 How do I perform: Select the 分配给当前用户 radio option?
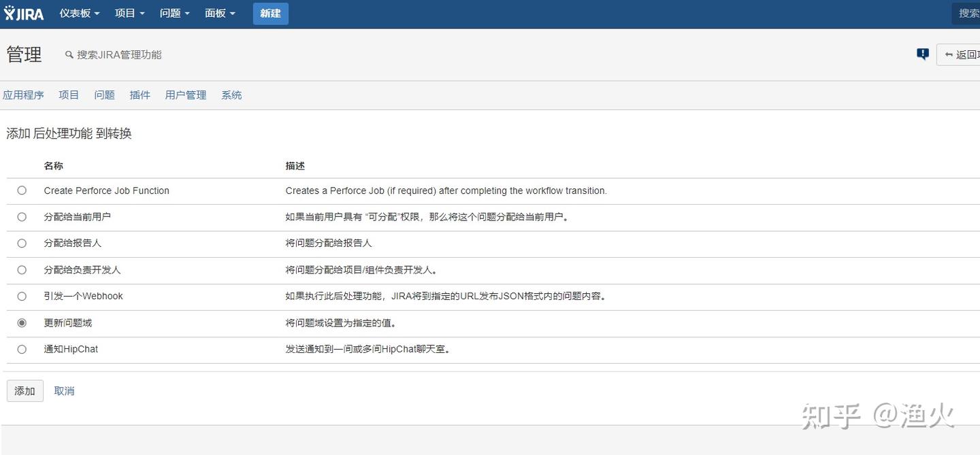pos(22,217)
